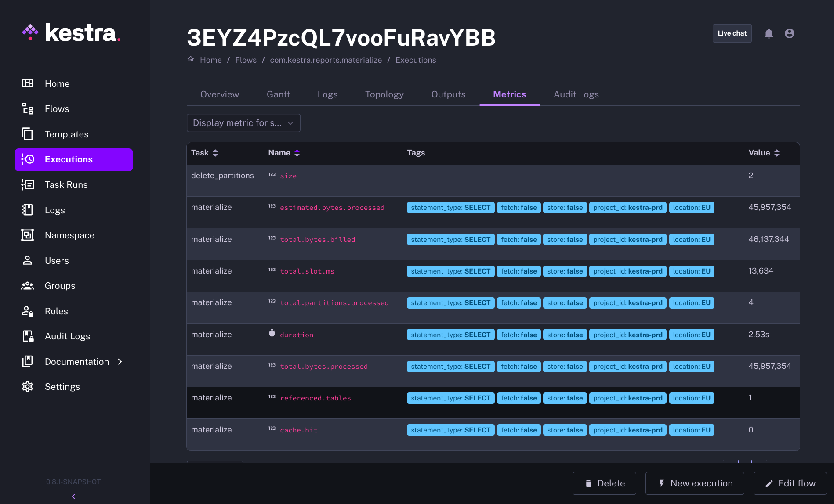Screen dimensions: 834x504
Task: Collapse the sidebar with bottom chevron
Action: pyautogui.click(x=74, y=497)
